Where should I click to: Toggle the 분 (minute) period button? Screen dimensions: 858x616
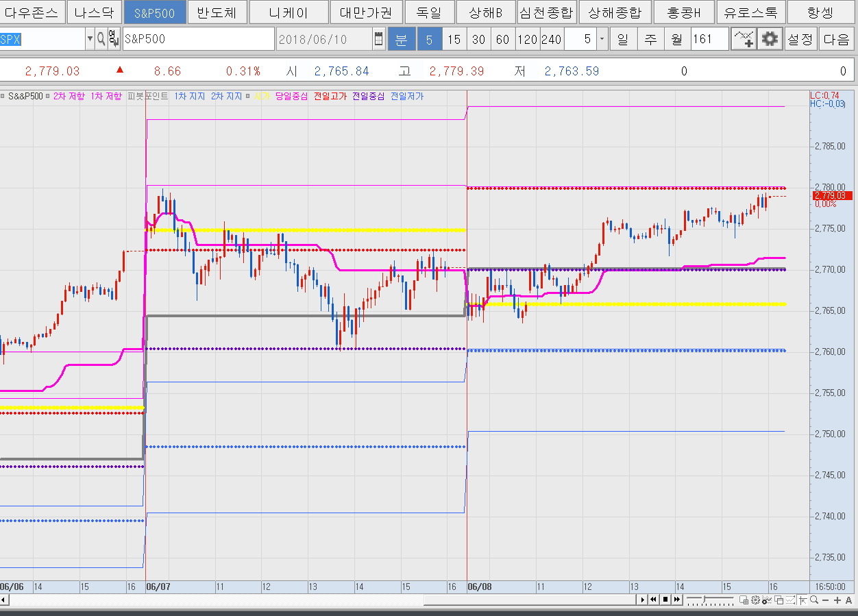[x=402, y=40]
